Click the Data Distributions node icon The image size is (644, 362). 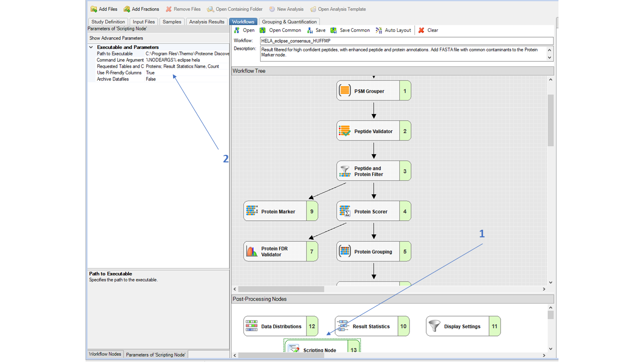point(252,326)
